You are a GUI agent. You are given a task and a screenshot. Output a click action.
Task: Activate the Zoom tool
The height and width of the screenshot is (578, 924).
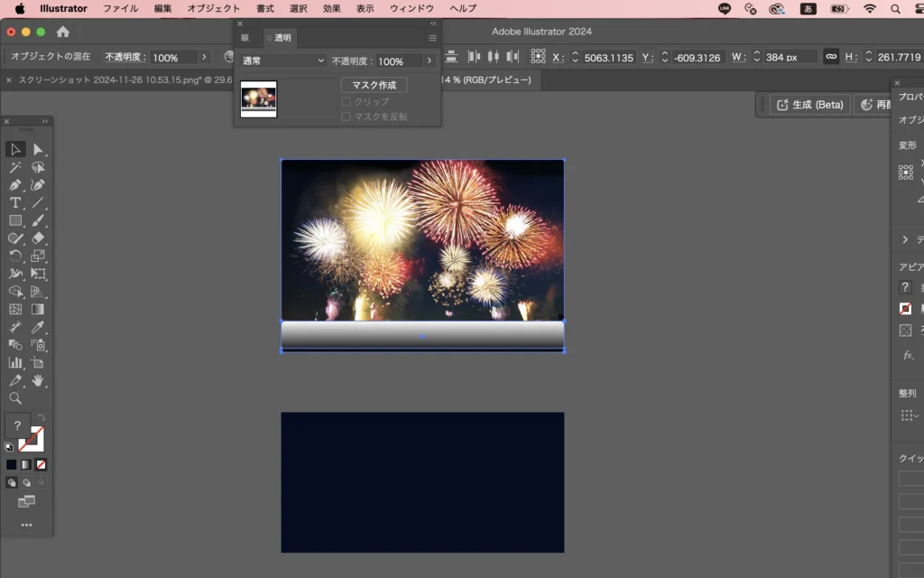(15, 398)
